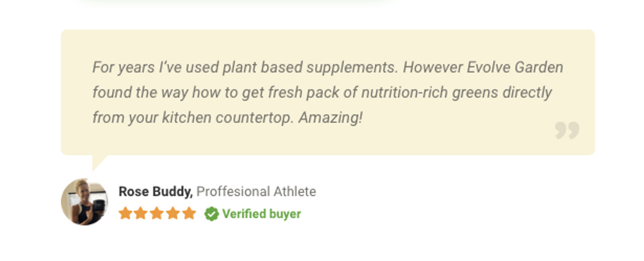Click the Verified buyer label

coord(262,214)
